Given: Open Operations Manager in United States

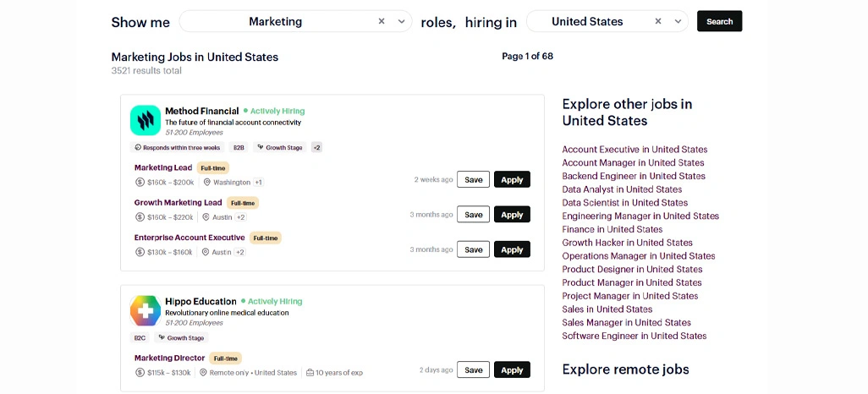Looking at the screenshot, I should [639, 255].
